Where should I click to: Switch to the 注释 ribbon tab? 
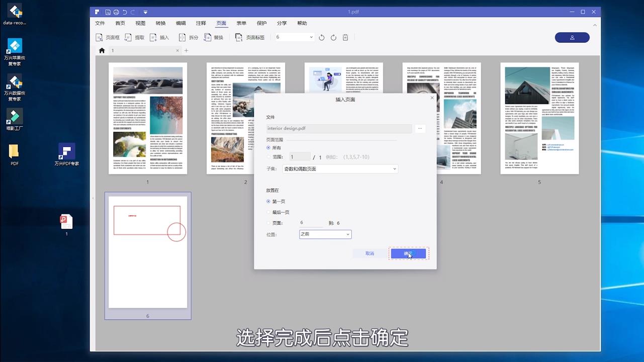pos(201,23)
